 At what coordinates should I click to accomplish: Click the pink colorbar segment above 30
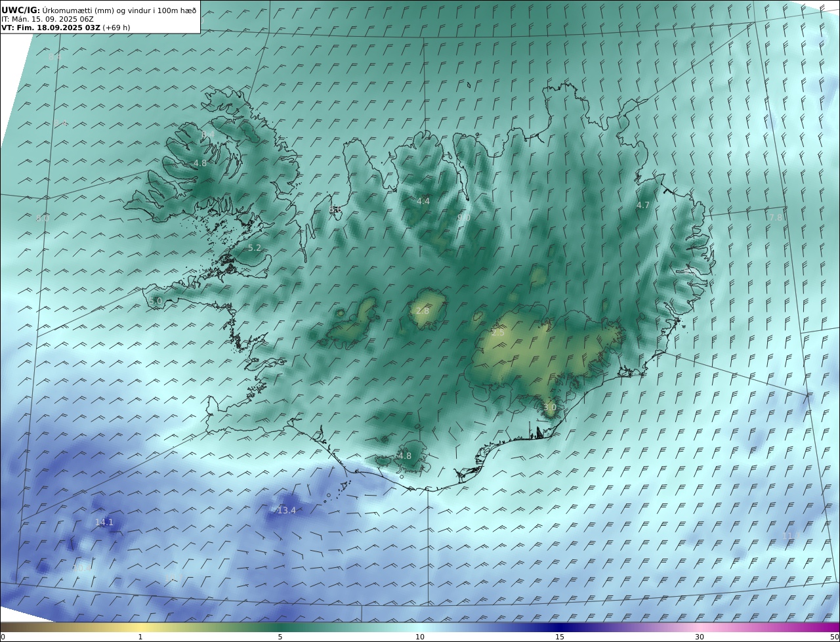click(x=700, y=627)
